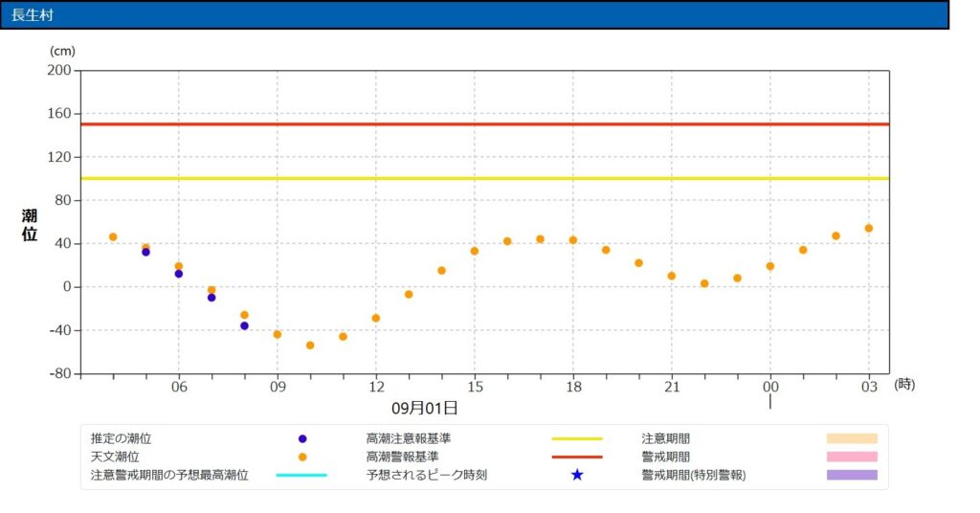980x513 pixels.
Task: Click the 高潮注意報基準 legend label
Action: tap(408, 438)
